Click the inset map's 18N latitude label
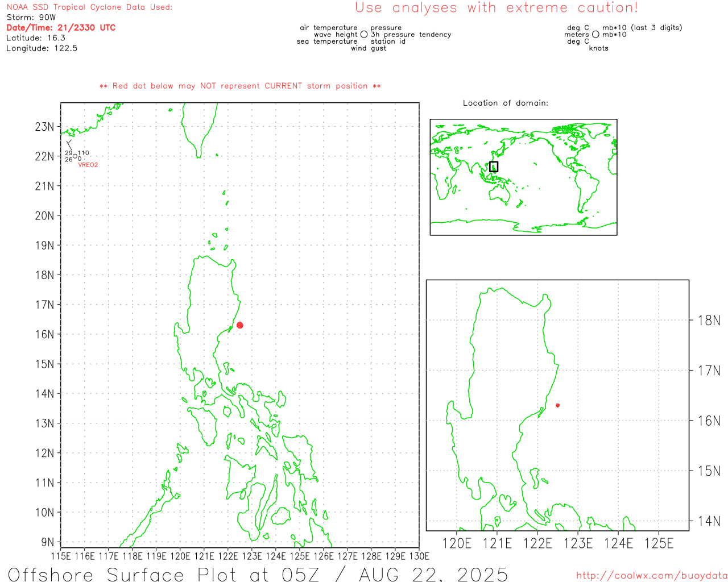The width and height of the screenshot is (728, 582). tap(709, 321)
